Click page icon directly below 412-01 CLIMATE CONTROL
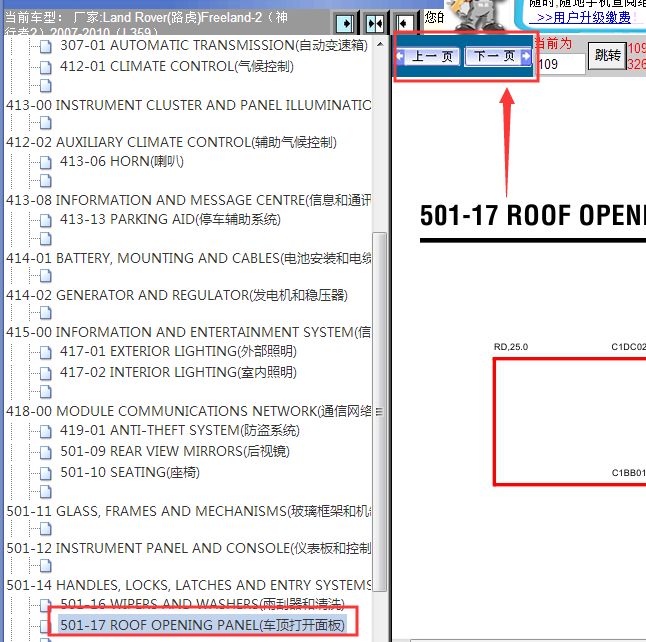Screen dimensions: 646x642 (x=46, y=86)
